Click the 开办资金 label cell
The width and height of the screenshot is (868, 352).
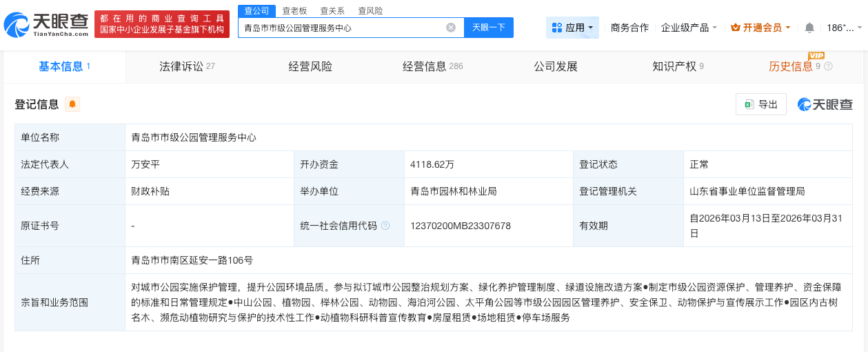[x=348, y=164]
